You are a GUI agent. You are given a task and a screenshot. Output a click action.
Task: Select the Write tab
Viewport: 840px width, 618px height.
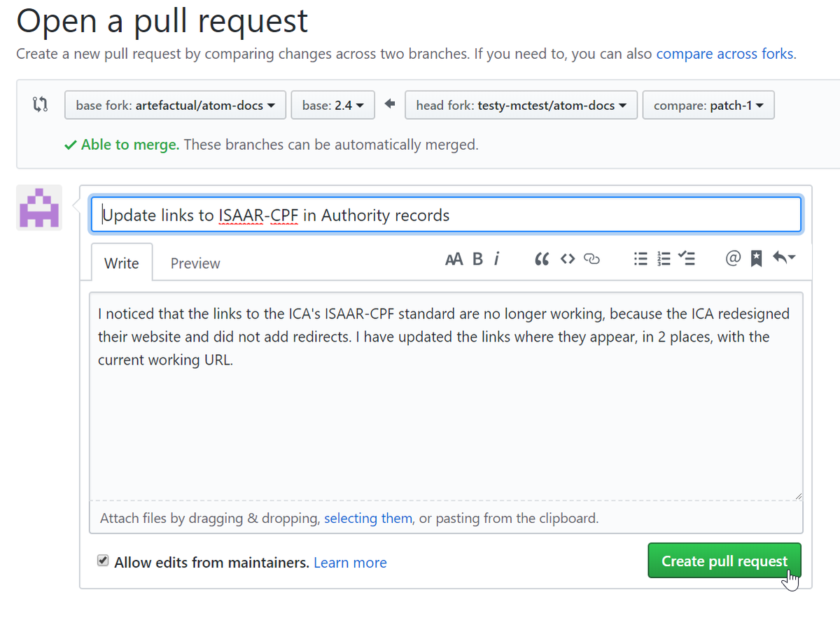pos(121,263)
